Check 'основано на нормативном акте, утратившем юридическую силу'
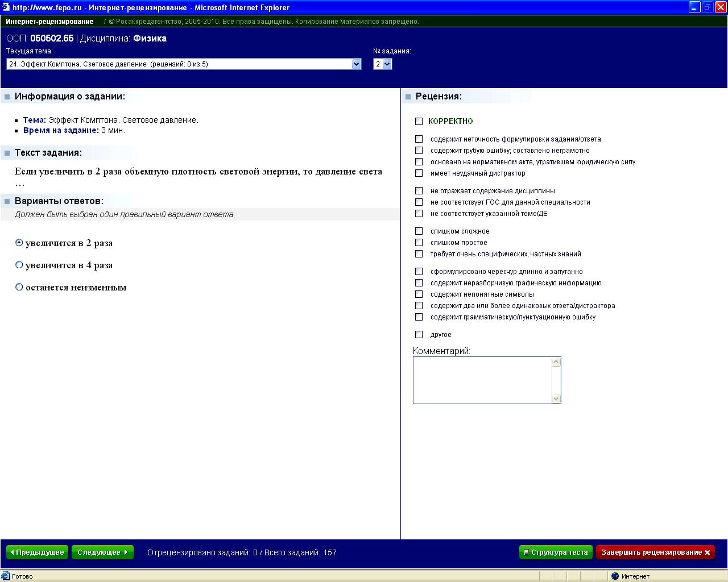 (x=419, y=161)
